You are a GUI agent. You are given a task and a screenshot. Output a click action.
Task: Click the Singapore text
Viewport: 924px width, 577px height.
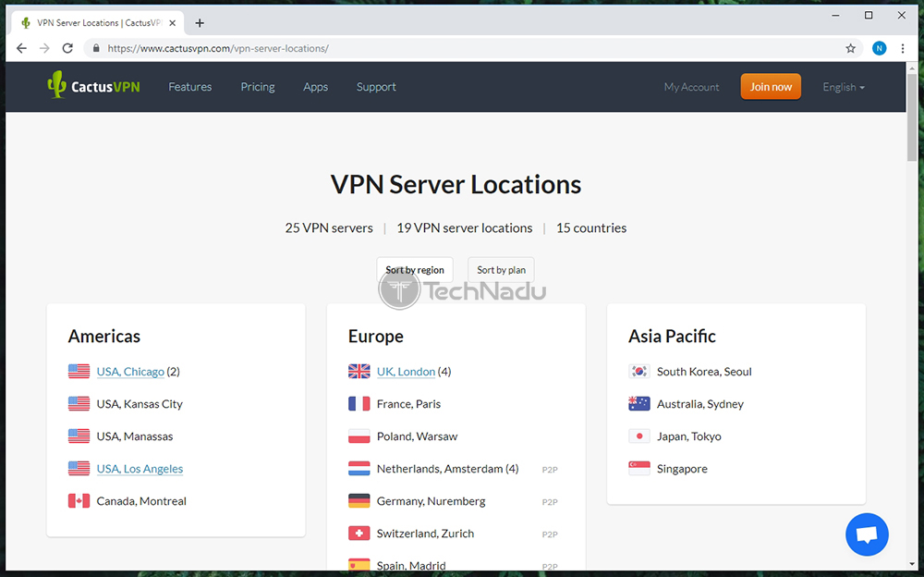[x=683, y=469]
